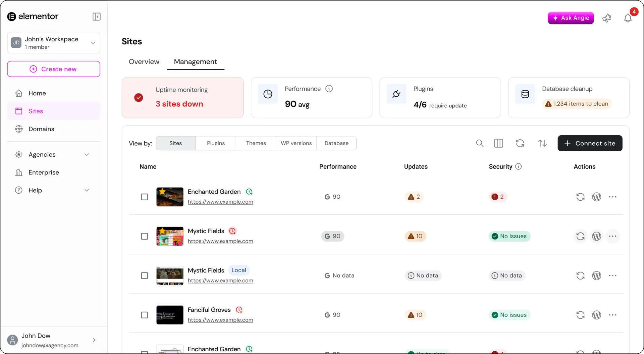The height and width of the screenshot is (354, 644).
Task: Collapse the sidebar panel icon
Action: tap(96, 16)
